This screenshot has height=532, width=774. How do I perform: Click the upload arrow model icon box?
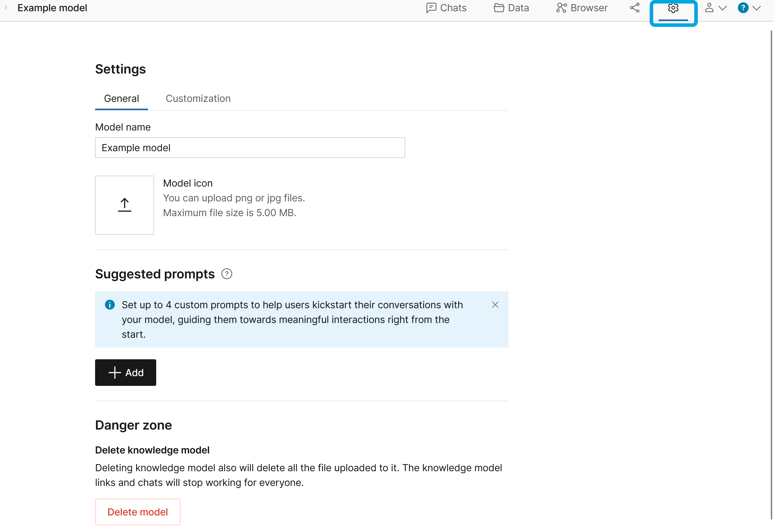pos(124,205)
